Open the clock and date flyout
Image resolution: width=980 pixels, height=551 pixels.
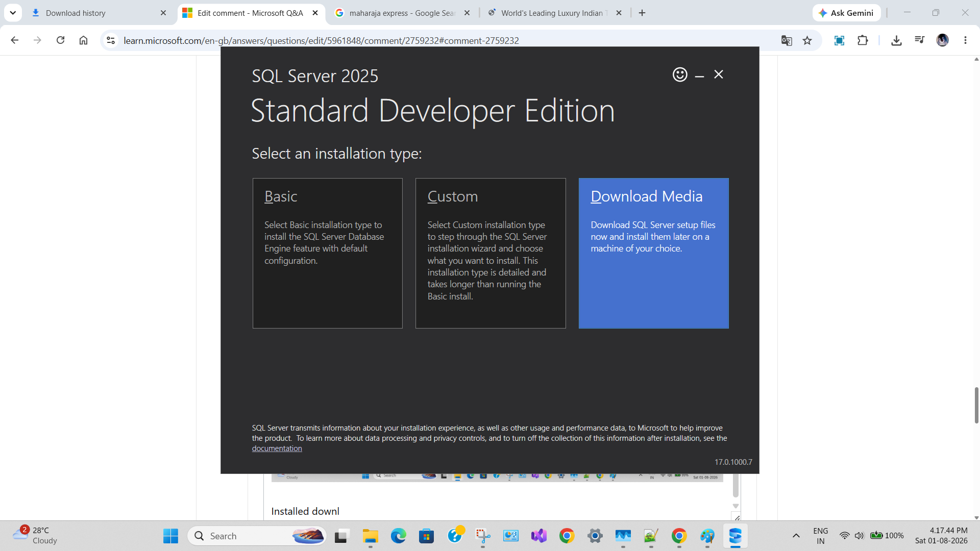coord(941,536)
